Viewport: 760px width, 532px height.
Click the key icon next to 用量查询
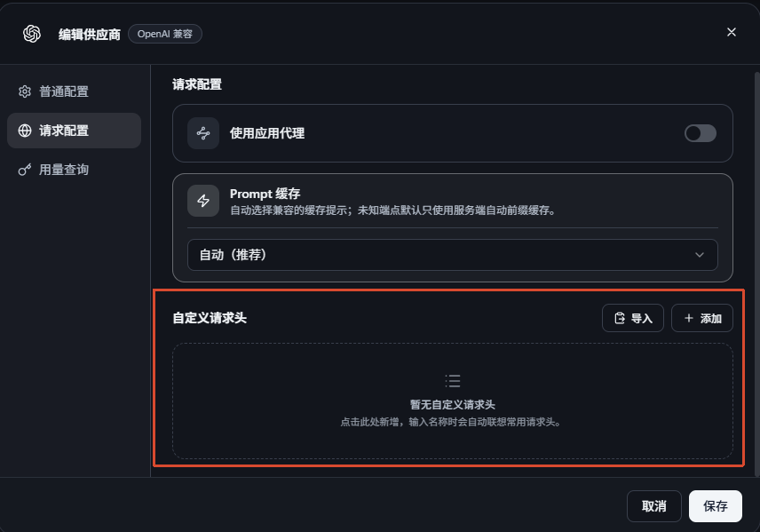coord(25,170)
